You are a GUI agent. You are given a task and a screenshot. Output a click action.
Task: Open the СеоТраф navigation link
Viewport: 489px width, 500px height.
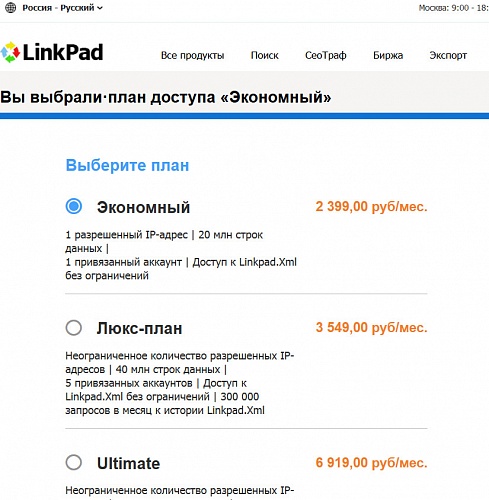(x=326, y=55)
